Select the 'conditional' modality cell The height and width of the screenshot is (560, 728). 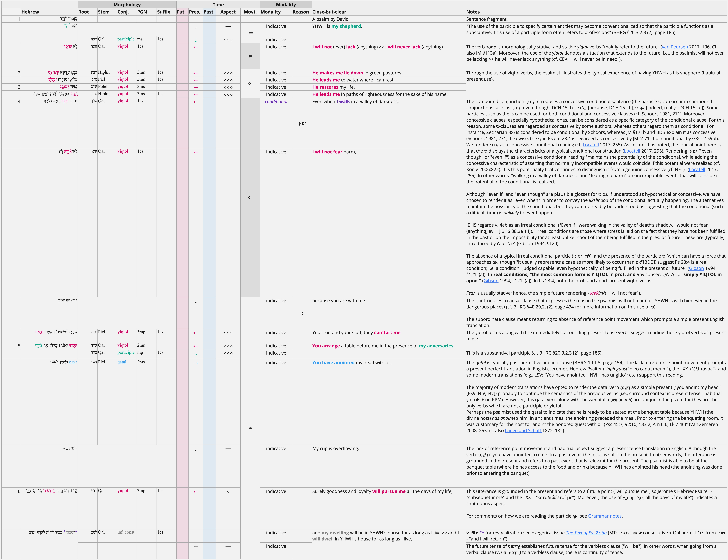(276, 123)
